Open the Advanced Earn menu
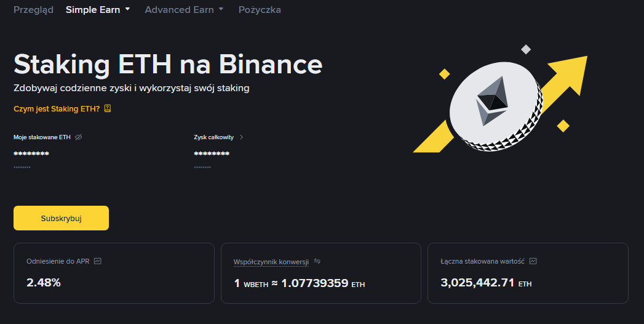This screenshot has height=324, width=644. click(179, 10)
